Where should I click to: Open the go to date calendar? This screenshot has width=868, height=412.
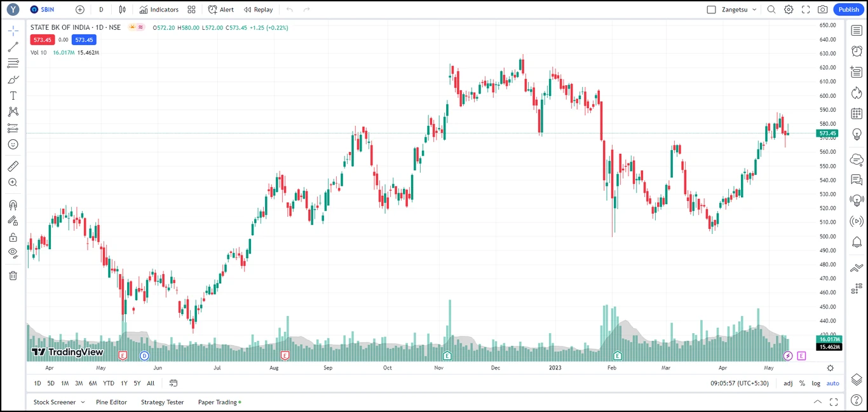[173, 383]
